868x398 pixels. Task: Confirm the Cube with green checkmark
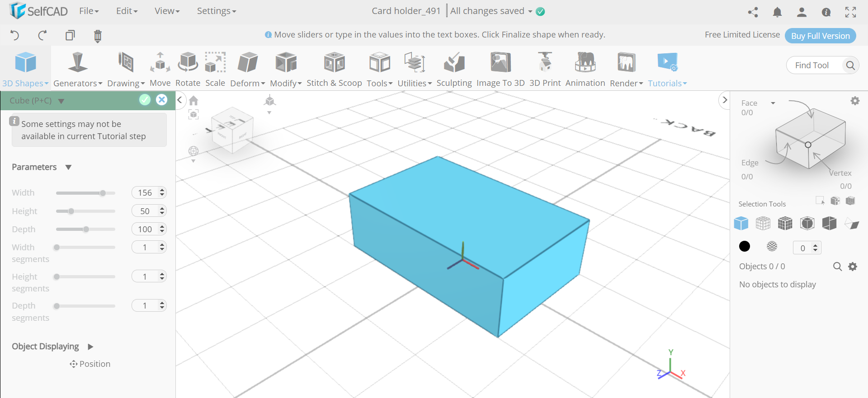pos(145,100)
